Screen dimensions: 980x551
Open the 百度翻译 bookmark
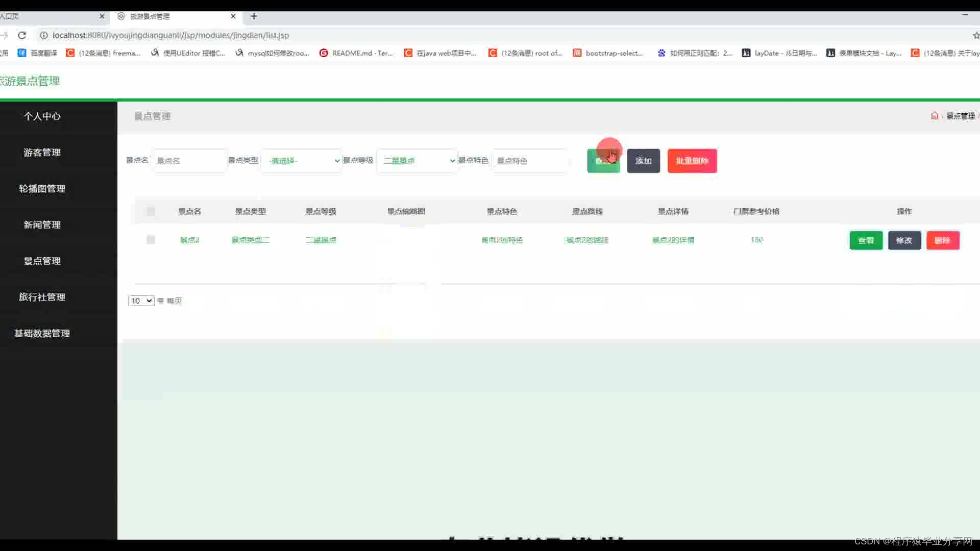click(x=38, y=53)
